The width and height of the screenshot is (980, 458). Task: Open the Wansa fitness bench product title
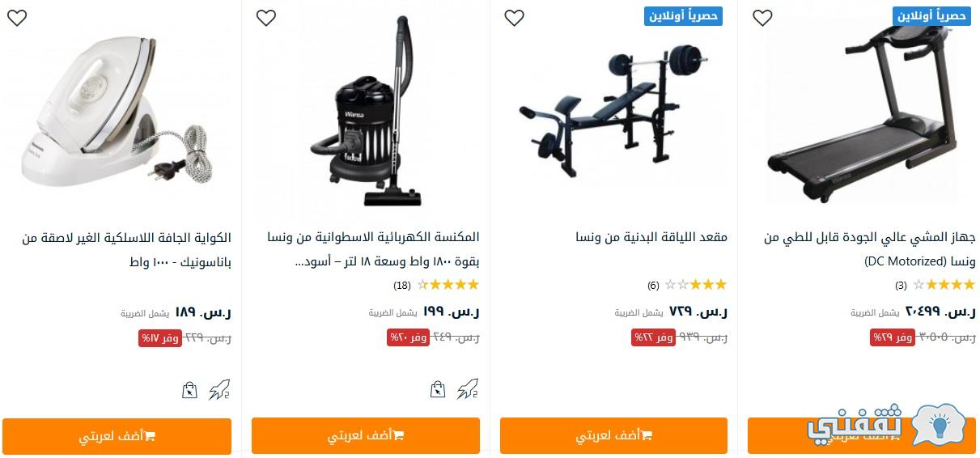[651, 238]
